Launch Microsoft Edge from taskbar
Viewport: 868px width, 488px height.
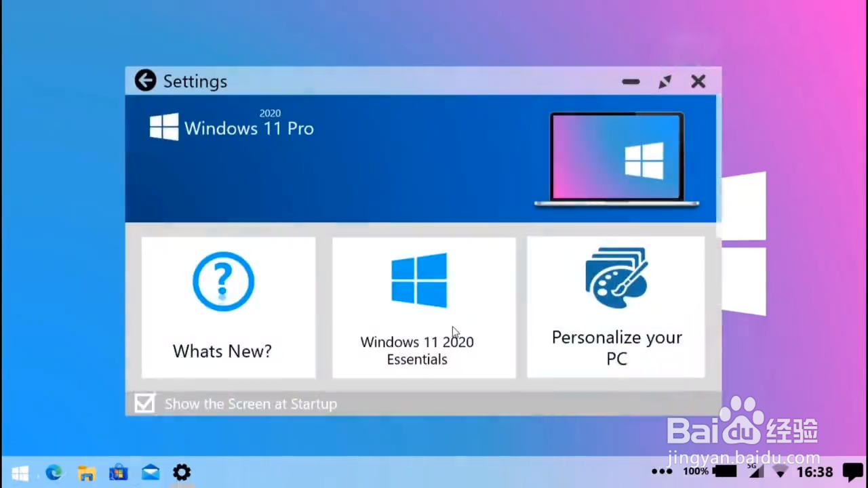(x=54, y=472)
